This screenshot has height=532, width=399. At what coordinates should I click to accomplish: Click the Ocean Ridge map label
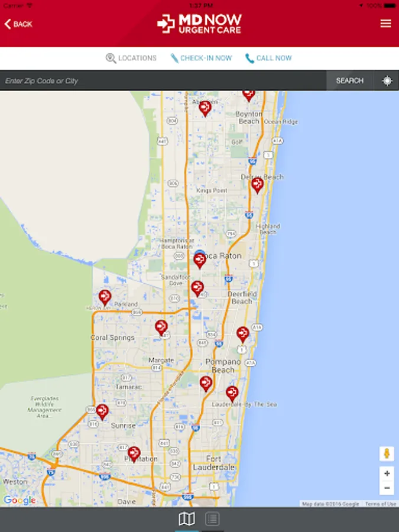pyautogui.click(x=281, y=122)
